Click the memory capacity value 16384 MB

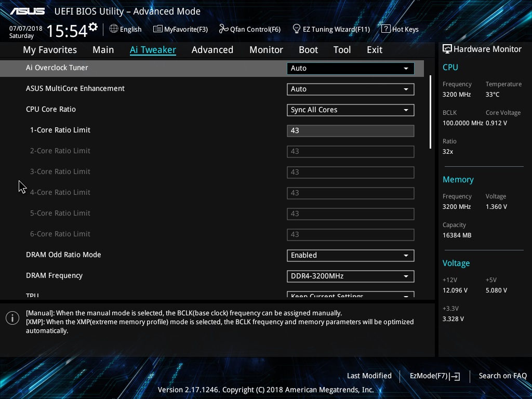457,235
